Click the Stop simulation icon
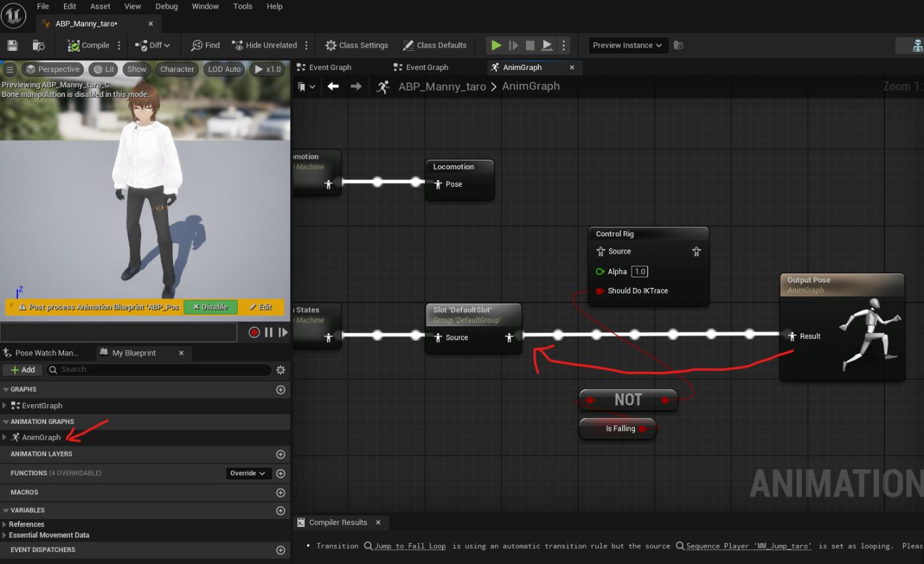 tap(530, 46)
